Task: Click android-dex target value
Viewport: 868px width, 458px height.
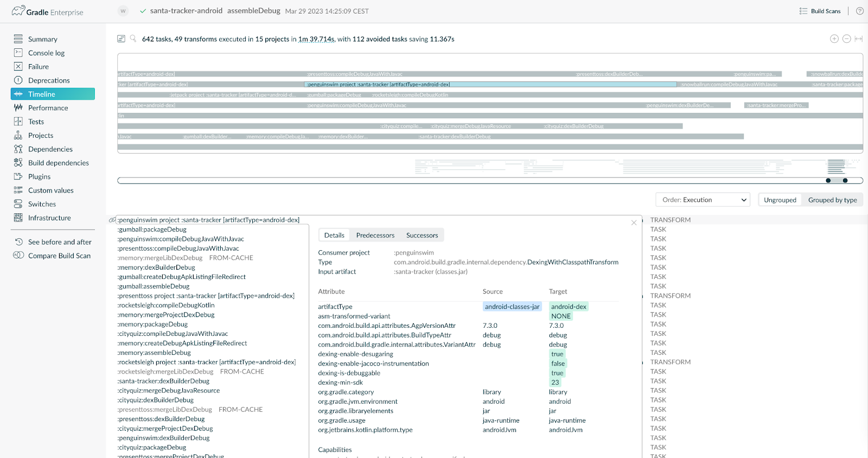Action: [x=569, y=307]
